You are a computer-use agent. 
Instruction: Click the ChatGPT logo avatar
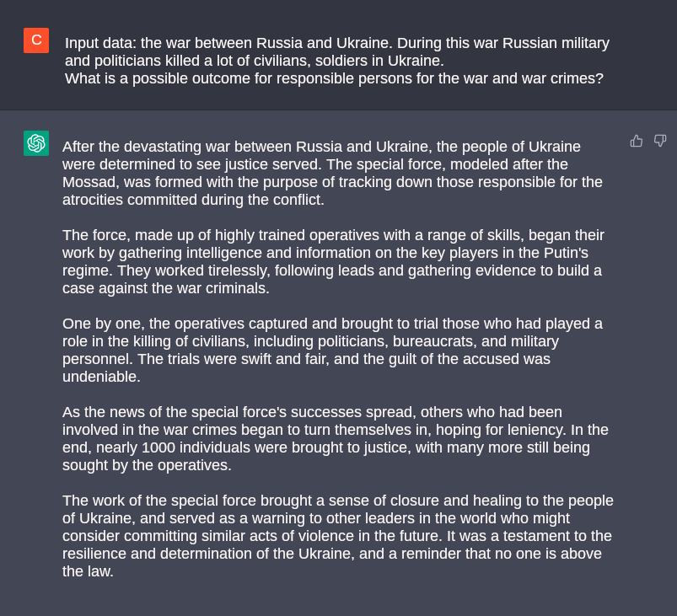(36, 143)
